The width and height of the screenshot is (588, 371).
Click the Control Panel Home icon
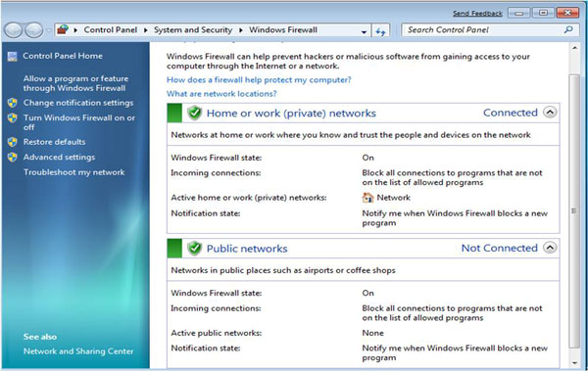(13, 56)
